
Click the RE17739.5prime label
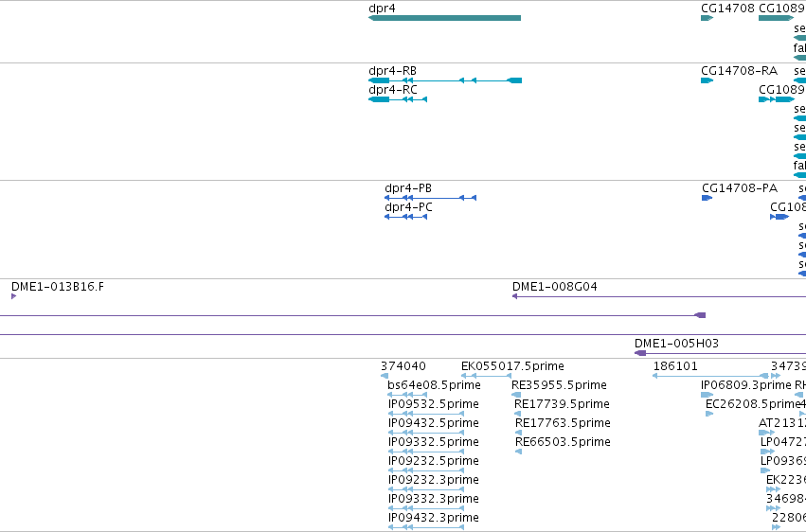pyautogui.click(x=562, y=404)
